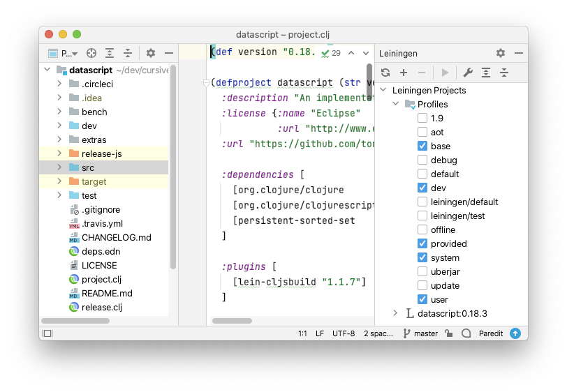Enable the 1.9 profile checkbox

click(x=422, y=118)
